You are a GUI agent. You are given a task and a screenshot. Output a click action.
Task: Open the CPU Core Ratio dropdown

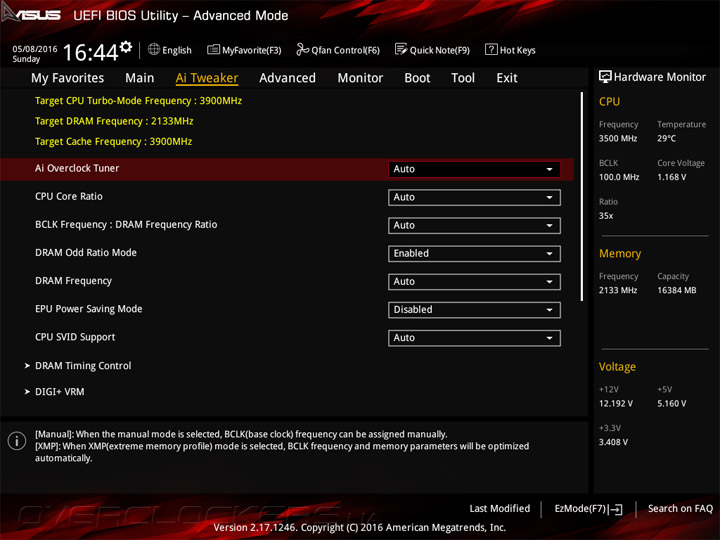tap(474, 197)
